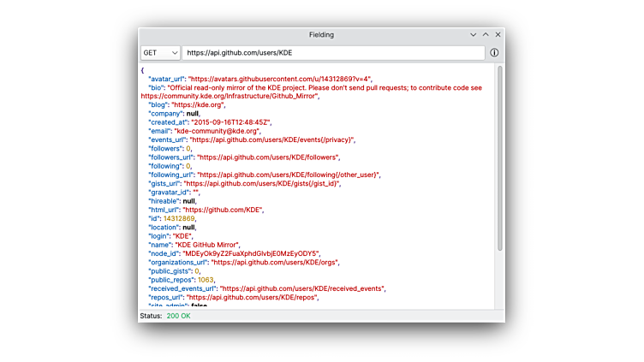Image resolution: width=644 pixels, height=362 pixels.
Task: Click the "public_repos" value 1063
Action: pos(206,280)
